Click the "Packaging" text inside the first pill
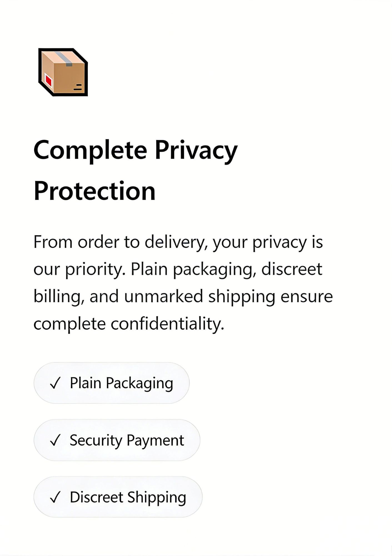The height and width of the screenshot is (556, 392). click(x=139, y=383)
